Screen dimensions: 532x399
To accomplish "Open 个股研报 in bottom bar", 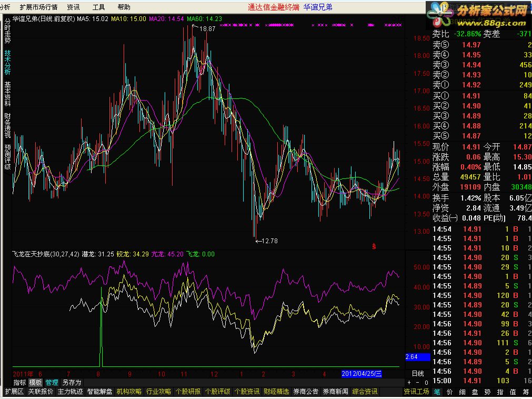I will tap(188, 392).
